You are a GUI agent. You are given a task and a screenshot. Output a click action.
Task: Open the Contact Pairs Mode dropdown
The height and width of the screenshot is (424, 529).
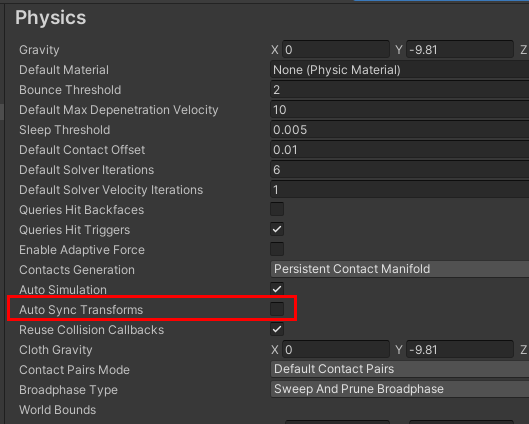400,369
